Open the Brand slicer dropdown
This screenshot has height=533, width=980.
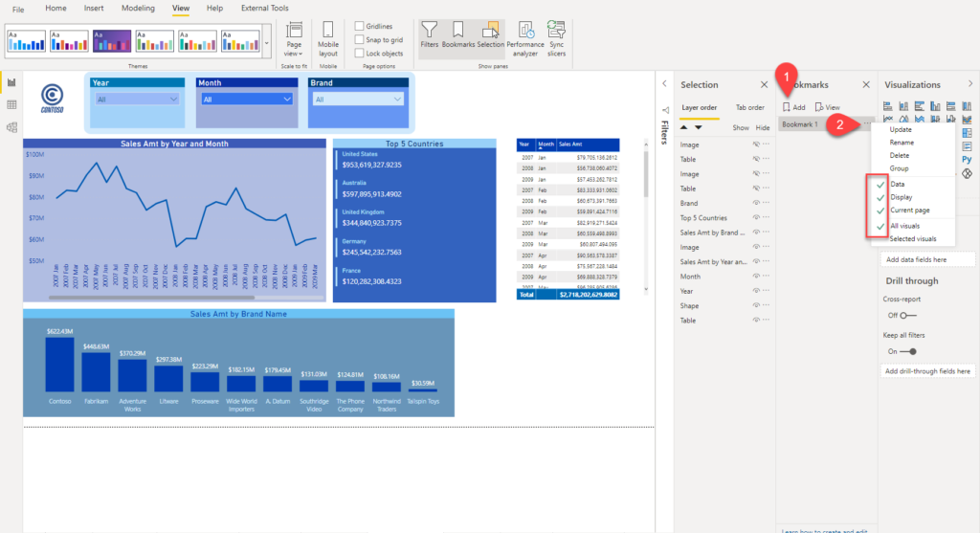pos(358,100)
